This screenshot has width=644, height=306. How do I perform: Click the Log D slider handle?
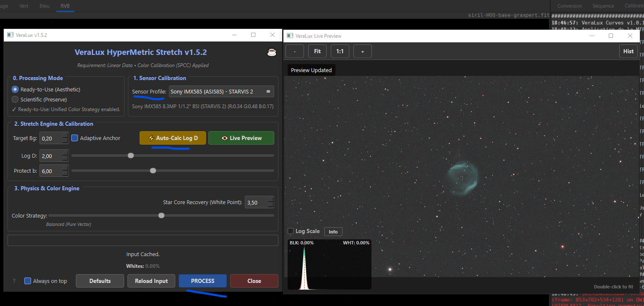[x=131, y=156]
